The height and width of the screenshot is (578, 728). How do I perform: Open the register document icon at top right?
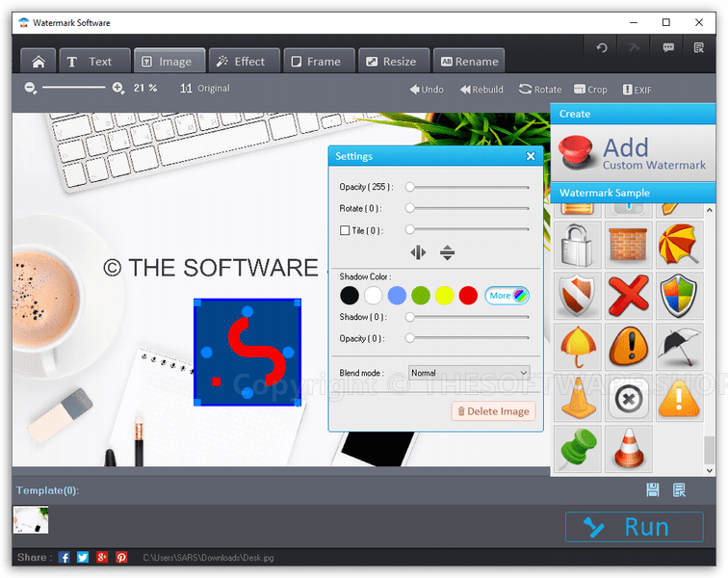pyautogui.click(x=699, y=48)
